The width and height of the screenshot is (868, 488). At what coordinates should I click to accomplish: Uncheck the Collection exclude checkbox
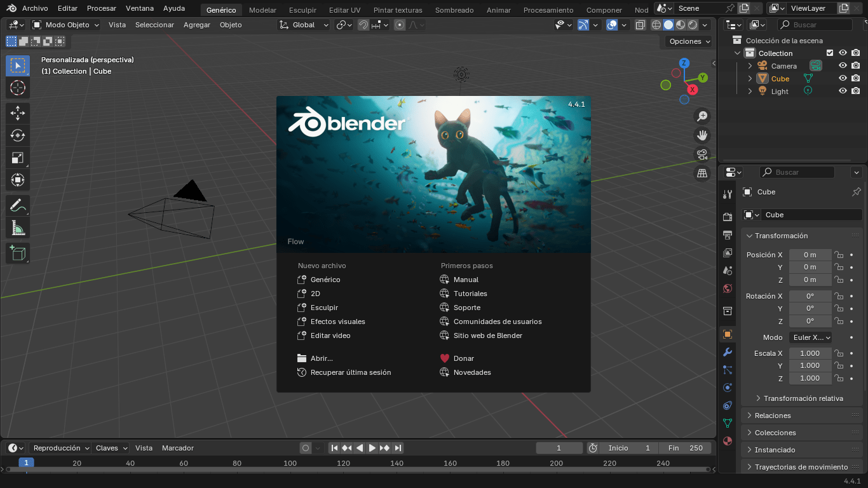tap(829, 53)
